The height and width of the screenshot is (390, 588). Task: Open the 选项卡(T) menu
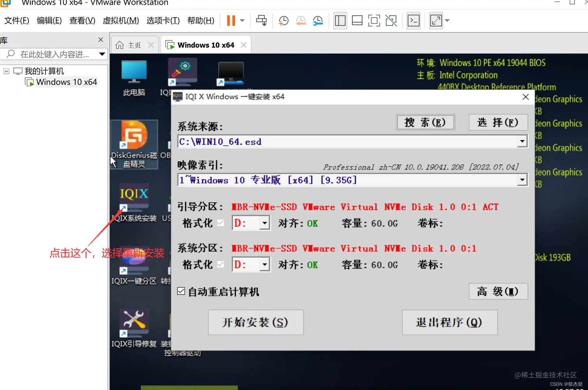[163, 21]
